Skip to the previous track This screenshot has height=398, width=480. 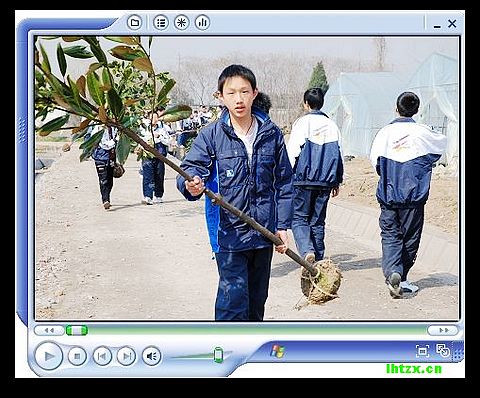[x=102, y=356]
